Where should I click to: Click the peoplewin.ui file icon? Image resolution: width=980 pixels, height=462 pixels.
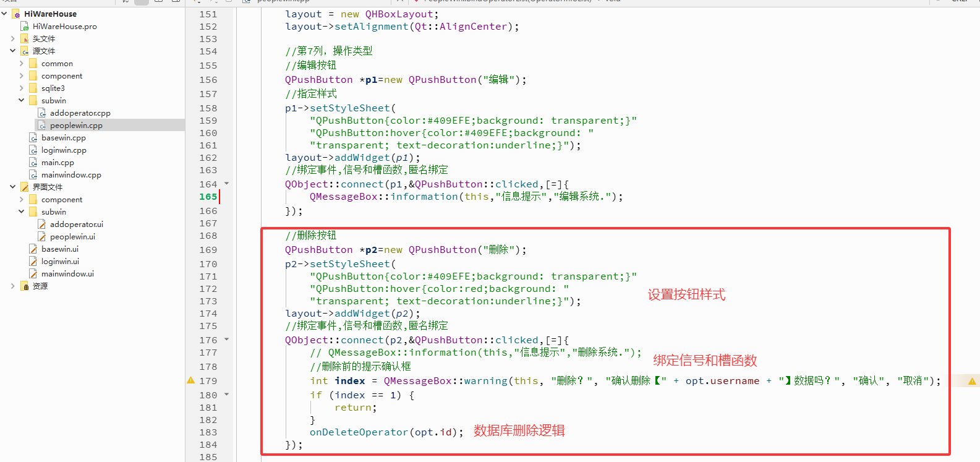(42, 236)
